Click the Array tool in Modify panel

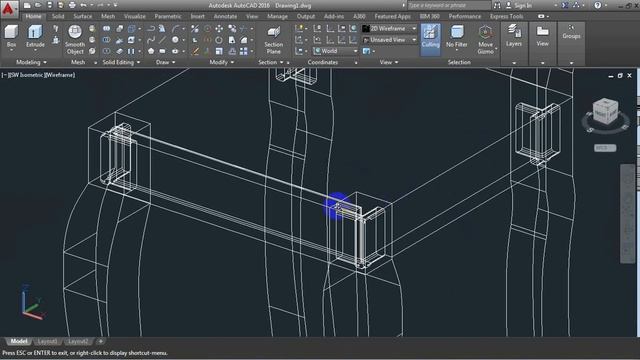click(244, 51)
